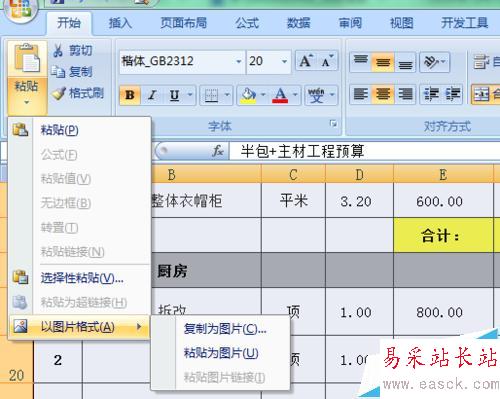Switch to the 开始 tab
The height and width of the screenshot is (399, 500).
[x=69, y=23]
